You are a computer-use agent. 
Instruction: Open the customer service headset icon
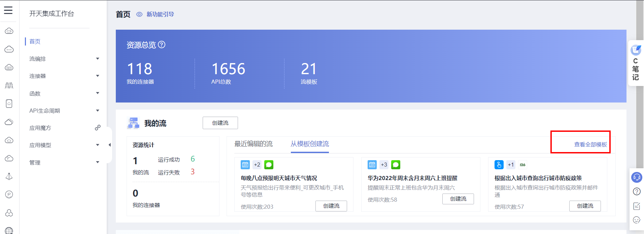[x=637, y=177]
